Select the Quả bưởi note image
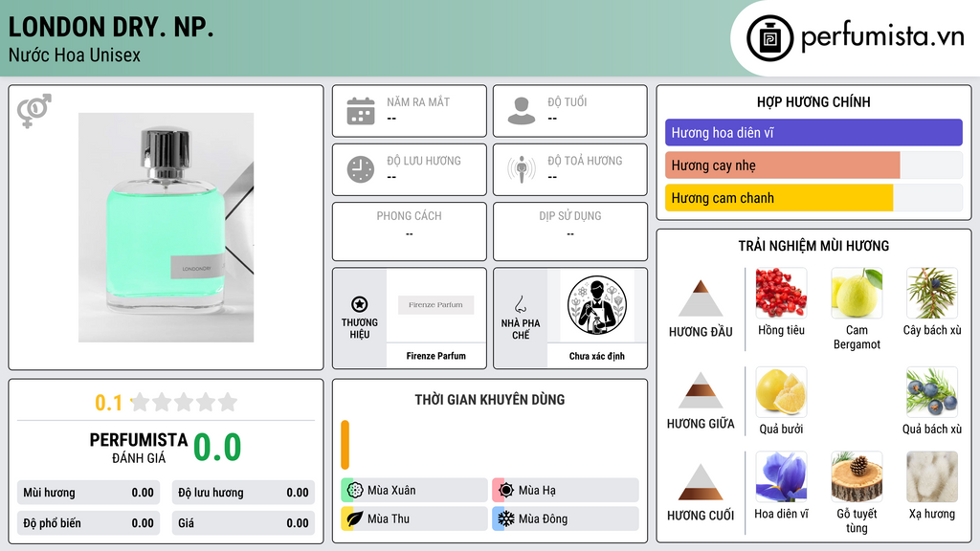Viewport: 980px width, 551px height. coord(781,392)
